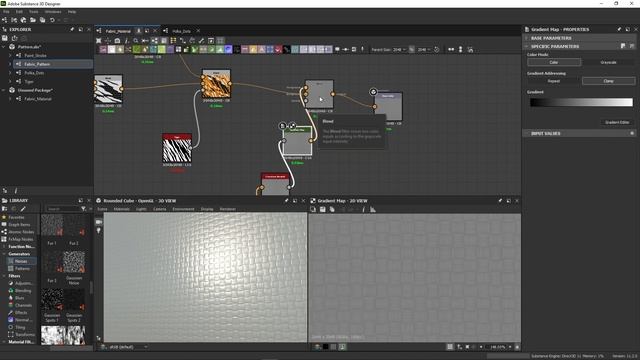Open the Environment menu in 3D View

click(183, 209)
